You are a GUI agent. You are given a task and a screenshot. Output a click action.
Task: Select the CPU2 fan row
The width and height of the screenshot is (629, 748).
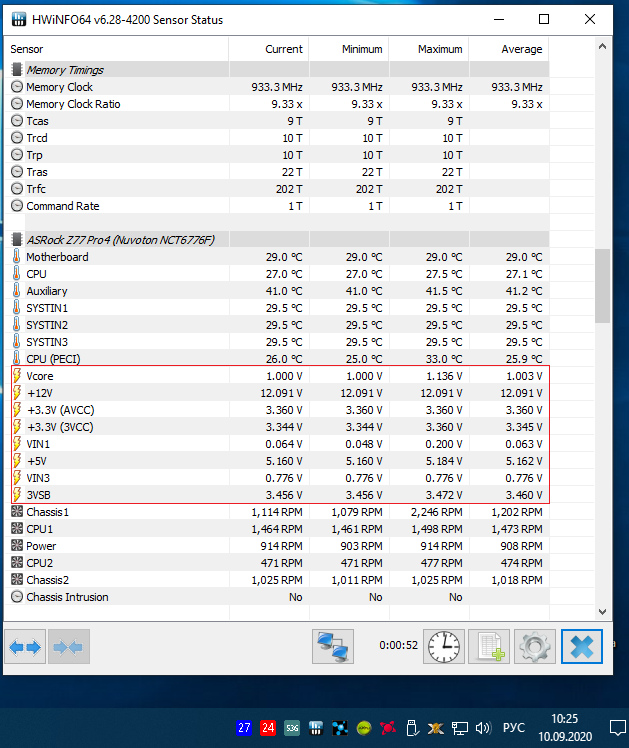point(277,563)
